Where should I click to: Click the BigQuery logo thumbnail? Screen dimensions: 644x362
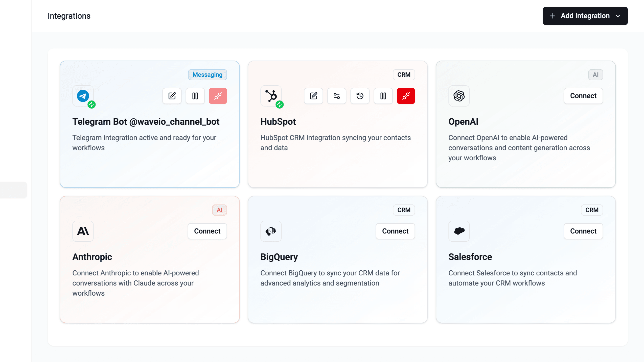tap(271, 231)
